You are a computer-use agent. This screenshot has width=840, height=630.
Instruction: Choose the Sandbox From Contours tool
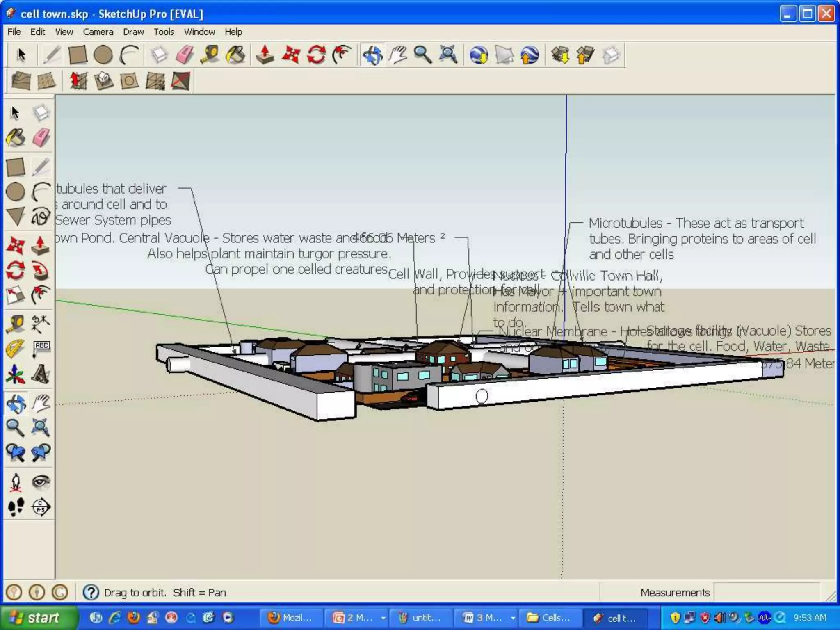click(21, 81)
